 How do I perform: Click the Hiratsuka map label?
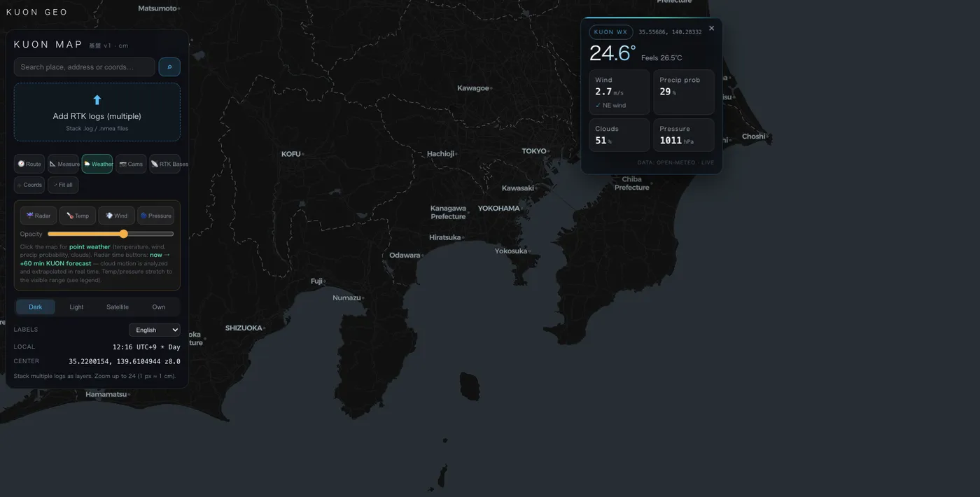pyautogui.click(x=445, y=237)
